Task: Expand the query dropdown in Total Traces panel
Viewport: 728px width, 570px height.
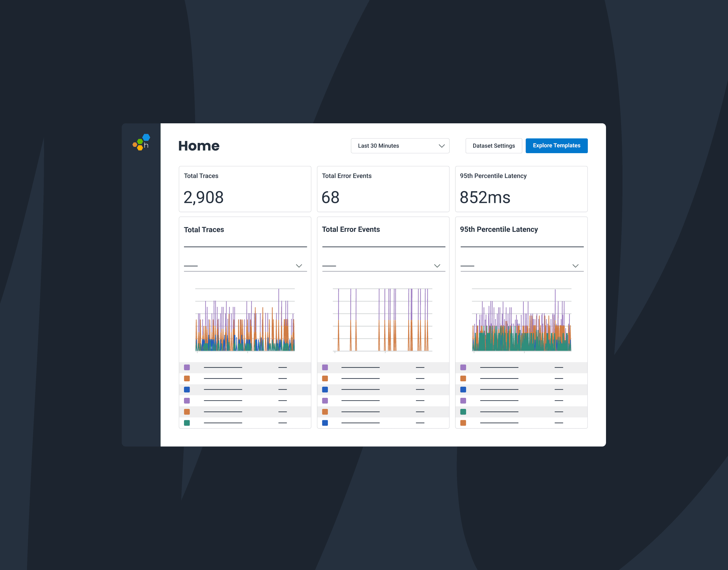Action: pos(299,266)
